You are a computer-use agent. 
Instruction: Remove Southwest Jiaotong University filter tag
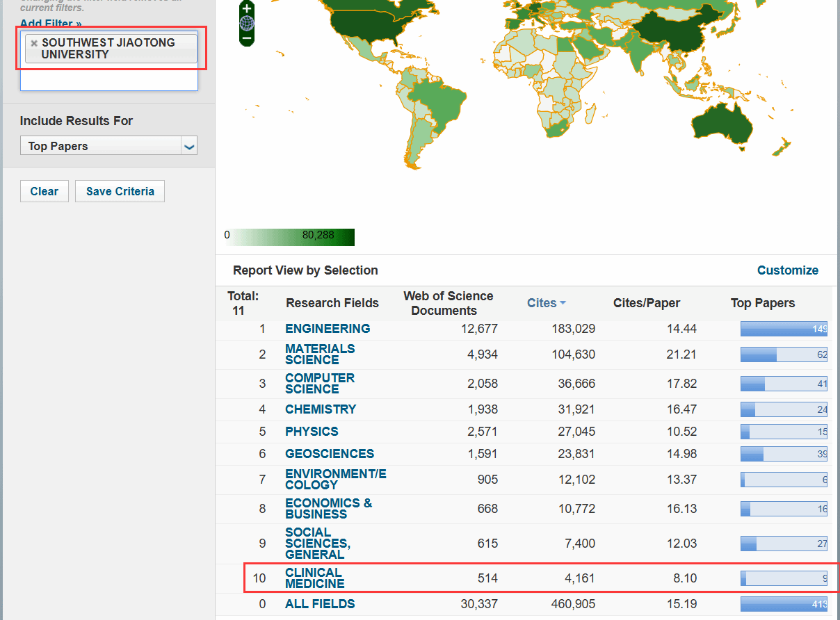[33, 43]
